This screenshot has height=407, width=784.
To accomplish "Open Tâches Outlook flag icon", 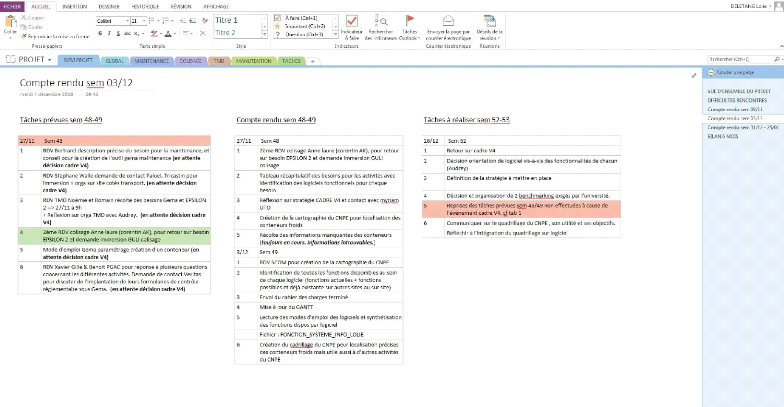I will [x=409, y=22].
